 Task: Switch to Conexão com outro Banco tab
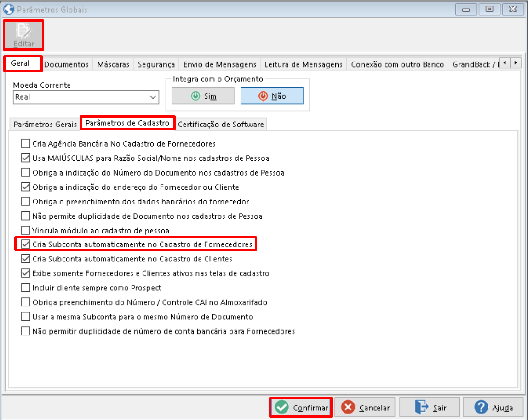point(397,64)
